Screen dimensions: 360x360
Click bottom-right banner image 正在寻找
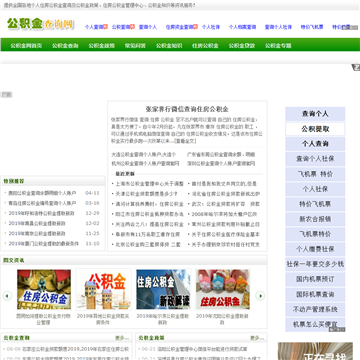click(315, 351)
